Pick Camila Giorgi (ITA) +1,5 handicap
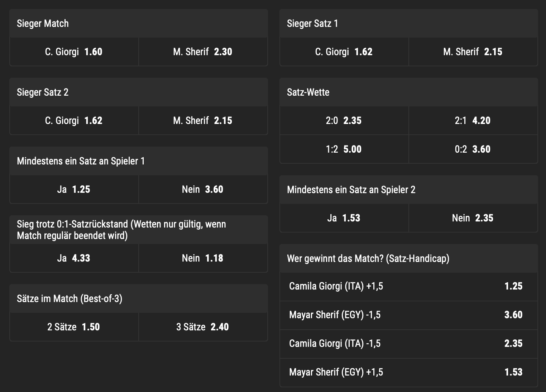 tap(409, 286)
